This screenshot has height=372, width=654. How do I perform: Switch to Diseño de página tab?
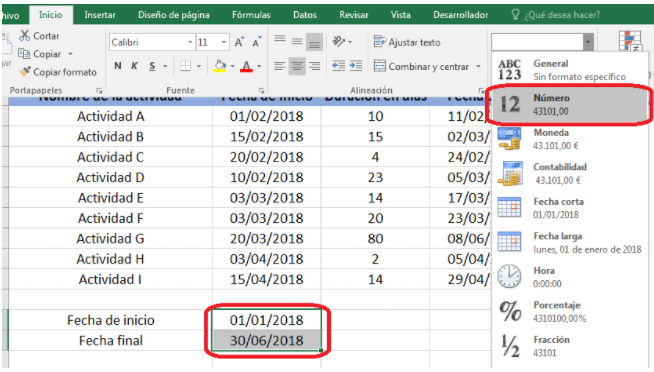click(174, 15)
